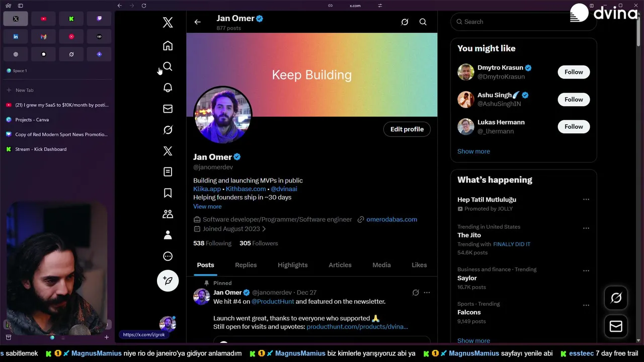The height and width of the screenshot is (362, 644).
Task: Open site controls icon beside x.com
Action: click(x=380, y=6)
